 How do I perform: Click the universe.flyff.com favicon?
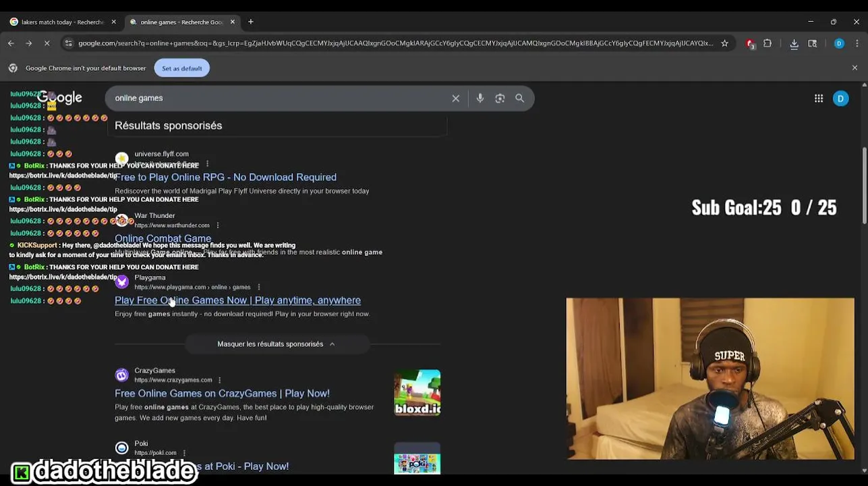[121, 159]
